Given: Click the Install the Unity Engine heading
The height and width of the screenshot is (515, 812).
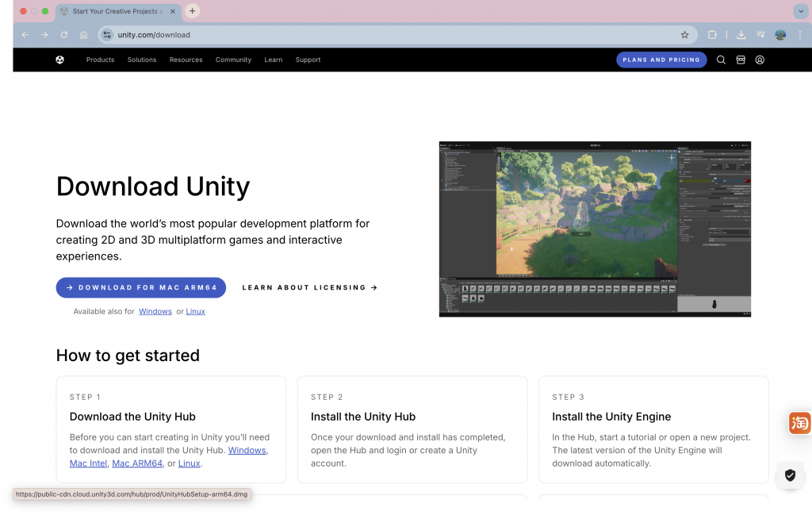Looking at the screenshot, I should coord(611,417).
